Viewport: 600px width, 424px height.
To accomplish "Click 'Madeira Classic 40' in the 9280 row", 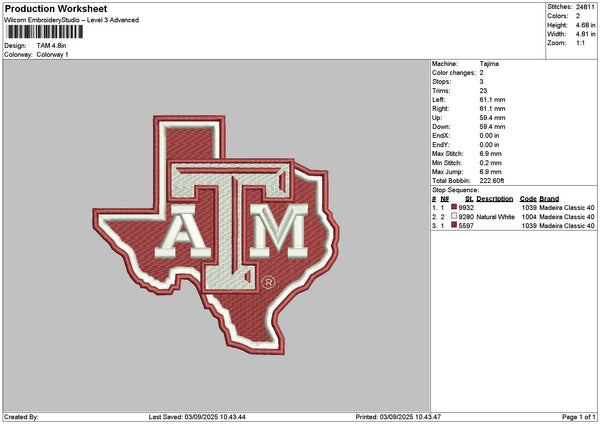I will (x=567, y=217).
